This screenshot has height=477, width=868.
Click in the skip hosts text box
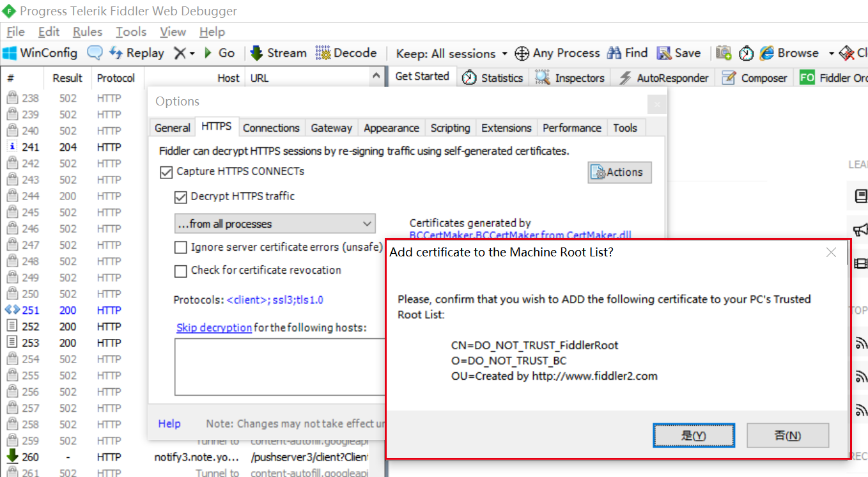pos(281,367)
